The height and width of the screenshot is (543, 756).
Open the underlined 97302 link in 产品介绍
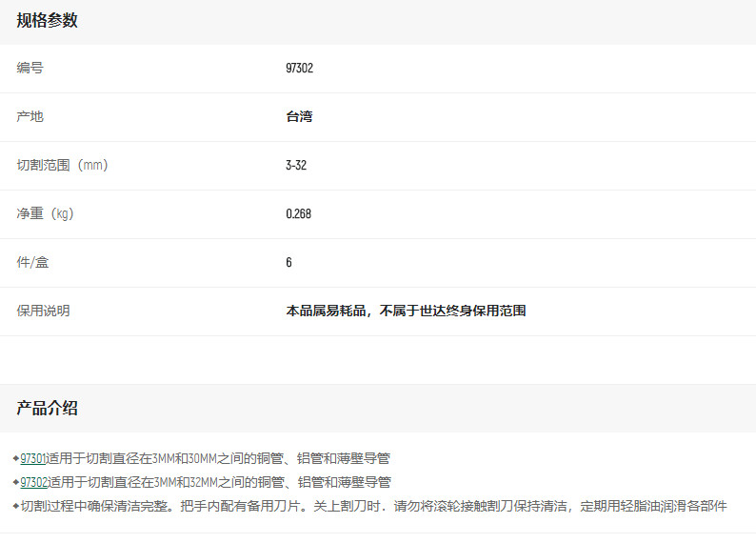click(34, 482)
